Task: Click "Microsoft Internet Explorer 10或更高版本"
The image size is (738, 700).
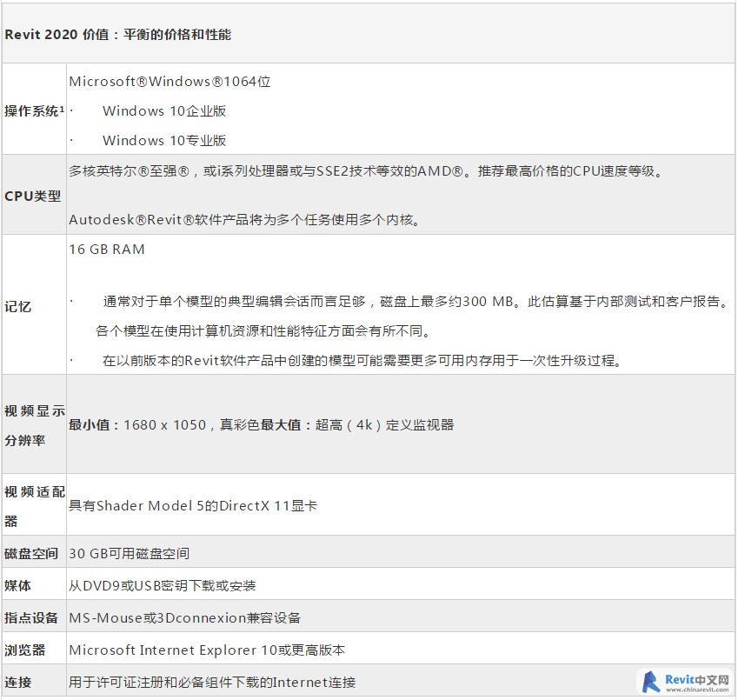Action: click(207, 650)
